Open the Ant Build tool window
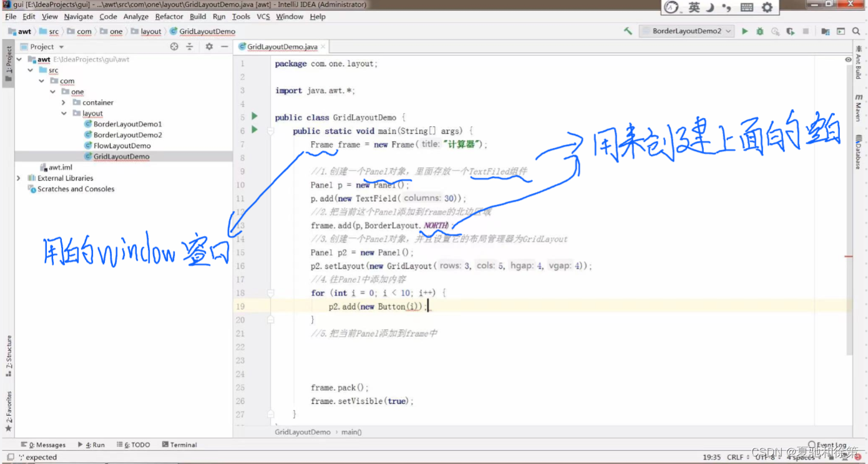 tap(859, 66)
